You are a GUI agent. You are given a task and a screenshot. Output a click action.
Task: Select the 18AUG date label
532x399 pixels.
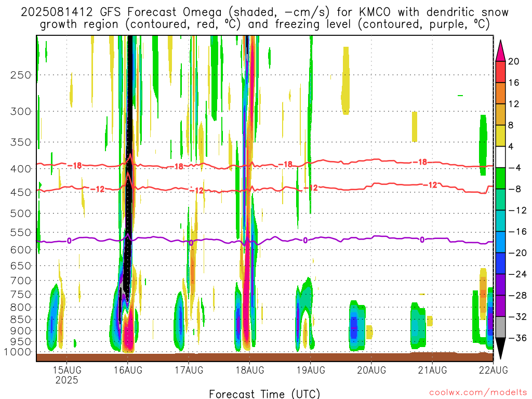click(x=250, y=370)
